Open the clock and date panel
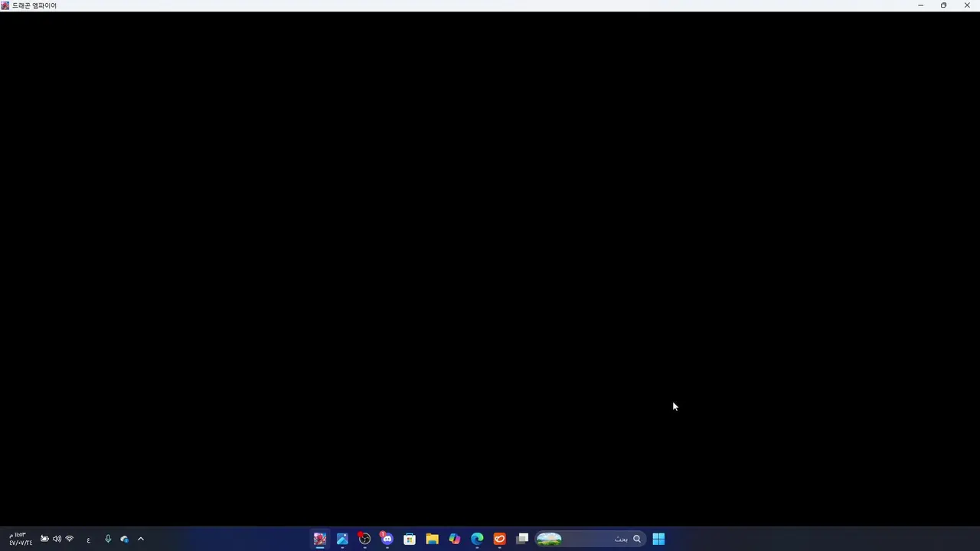Screen dimensions: 980x551 20,539
